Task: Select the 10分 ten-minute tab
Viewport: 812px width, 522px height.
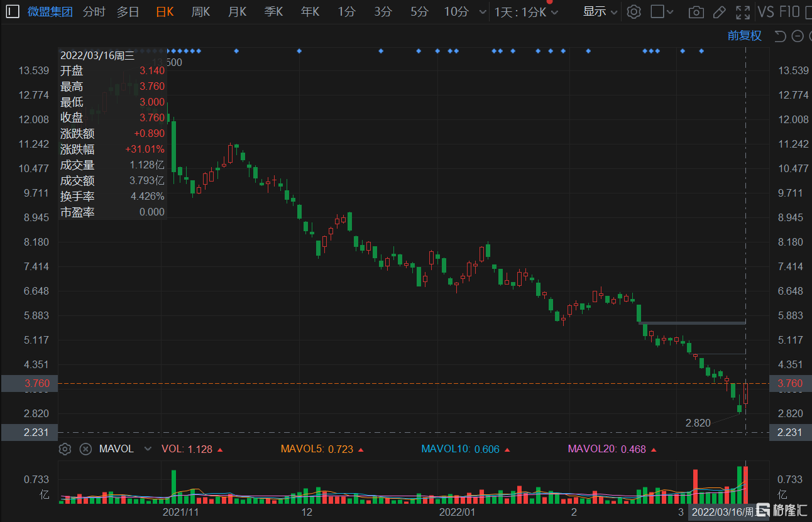Action: [x=456, y=11]
